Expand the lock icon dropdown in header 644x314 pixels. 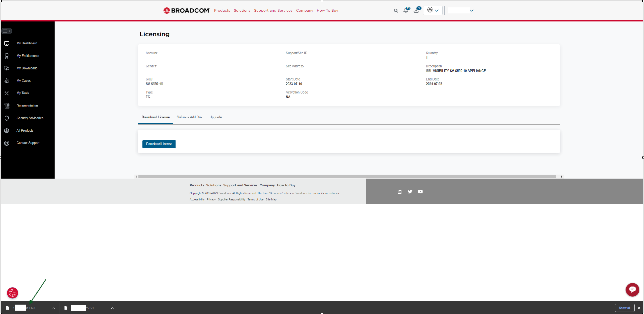pyautogui.click(x=433, y=10)
